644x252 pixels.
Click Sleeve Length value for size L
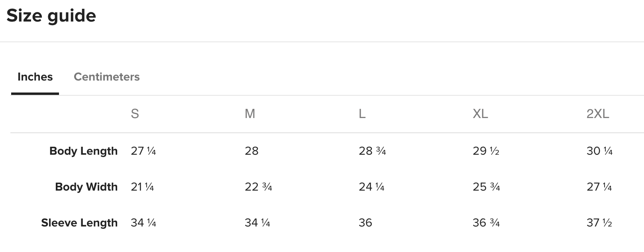tap(365, 222)
